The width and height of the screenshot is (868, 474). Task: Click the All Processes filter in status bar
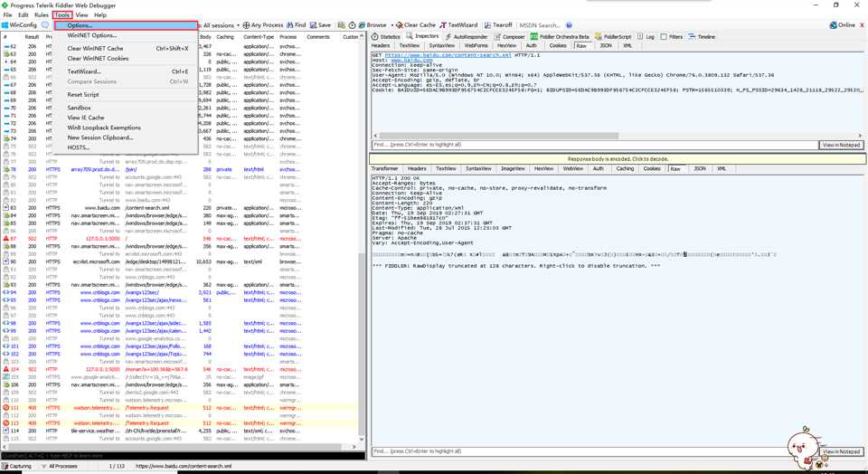pos(60,466)
